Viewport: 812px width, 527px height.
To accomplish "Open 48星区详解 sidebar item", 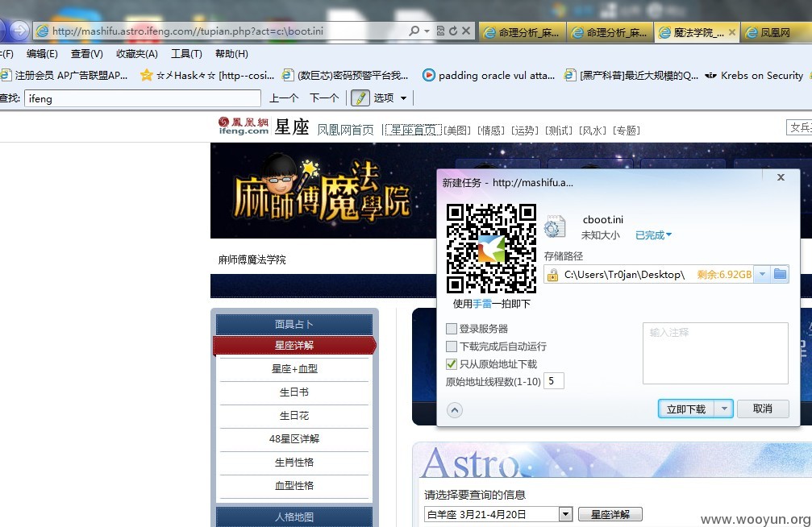I will (x=294, y=438).
